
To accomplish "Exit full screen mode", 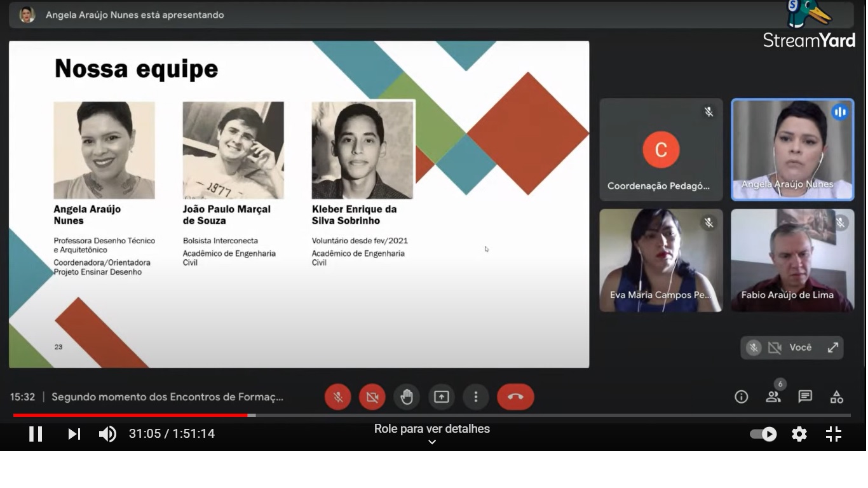I will coord(833,434).
